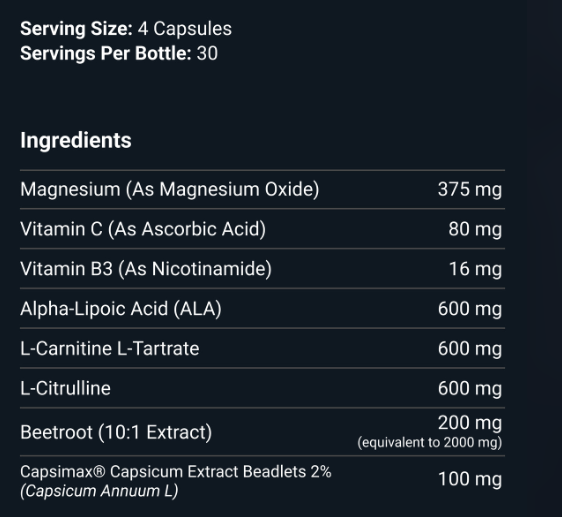Click the 600 mg L-Citrulline amount
Image resolution: width=562 pixels, height=517 pixels.
tap(470, 388)
